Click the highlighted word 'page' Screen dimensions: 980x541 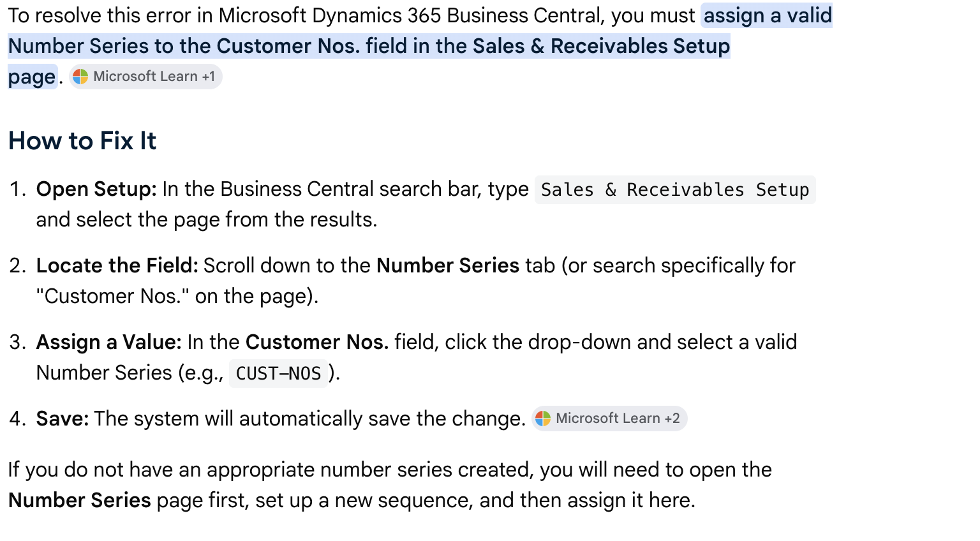[x=32, y=77]
